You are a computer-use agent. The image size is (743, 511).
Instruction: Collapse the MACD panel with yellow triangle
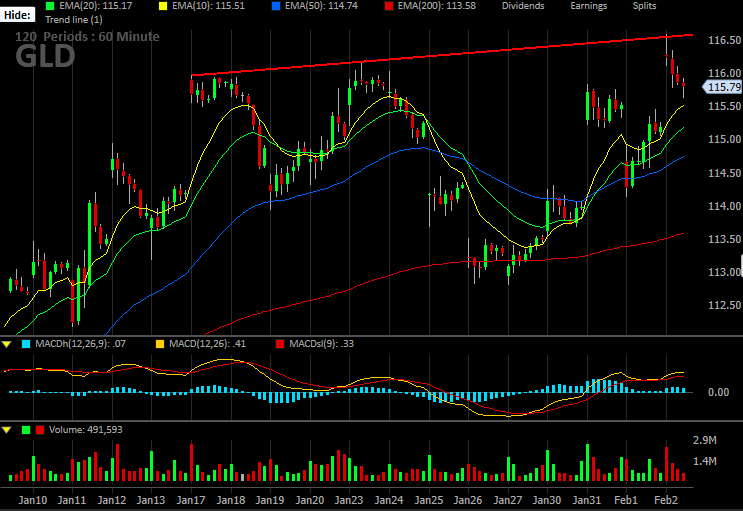(7, 344)
